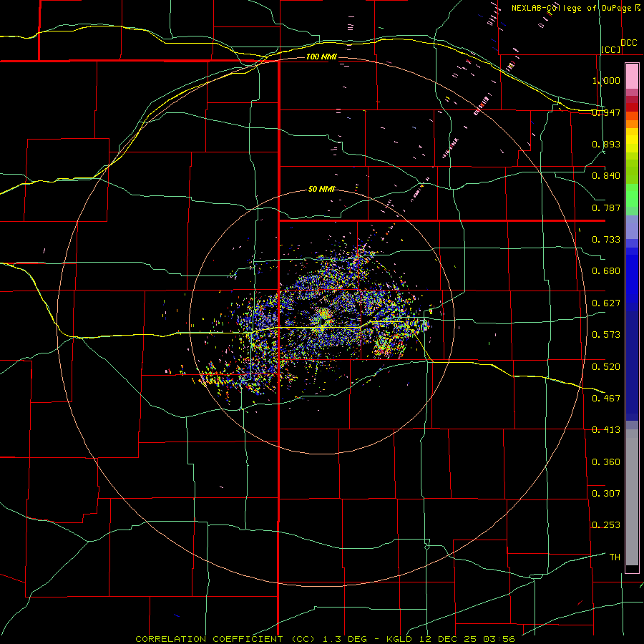The image size is (644, 644).
Task: Click the TH threshold label
Action: [x=615, y=557]
